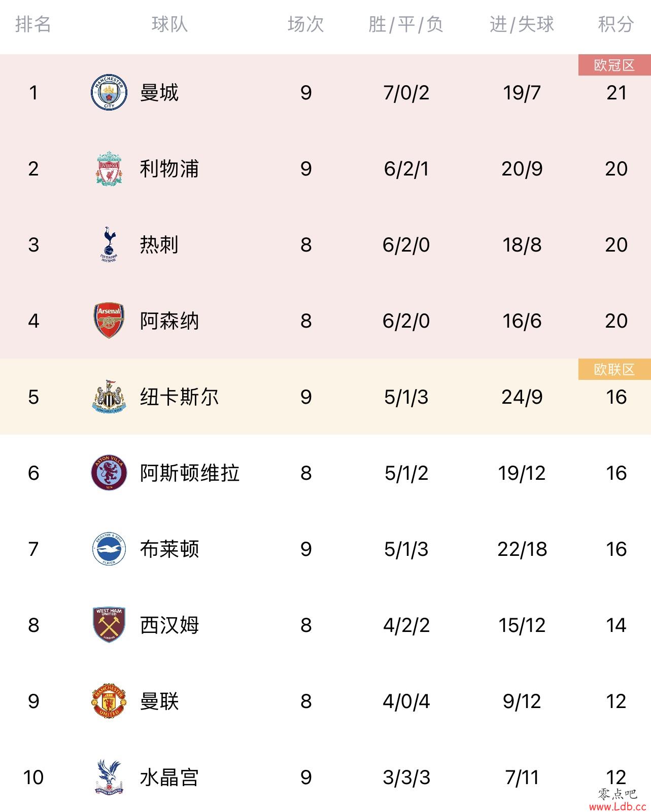Click the Liverpool club crest
The height and width of the screenshot is (812, 651).
tap(109, 168)
